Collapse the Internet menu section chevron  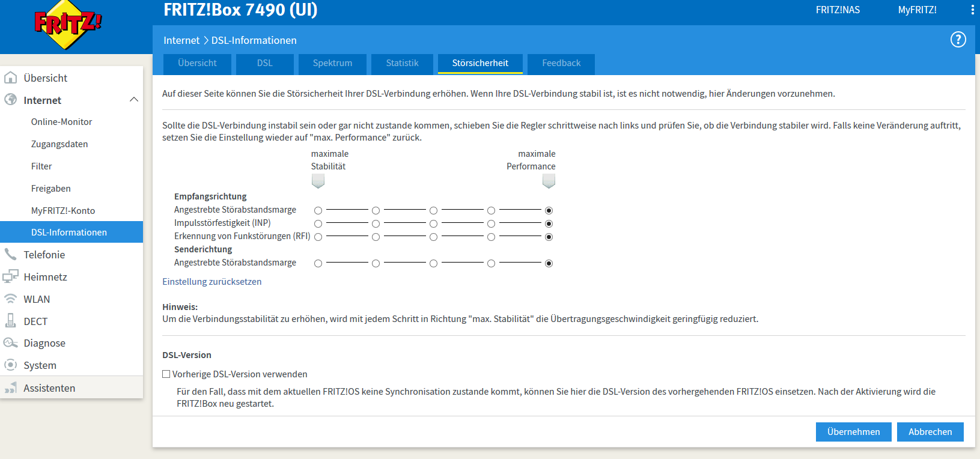(134, 100)
